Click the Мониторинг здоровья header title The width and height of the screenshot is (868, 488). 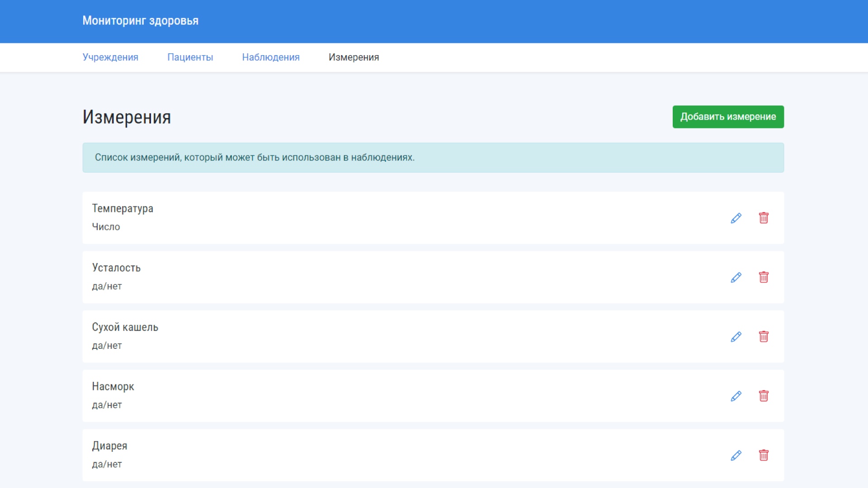pyautogui.click(x=140, y=21)
